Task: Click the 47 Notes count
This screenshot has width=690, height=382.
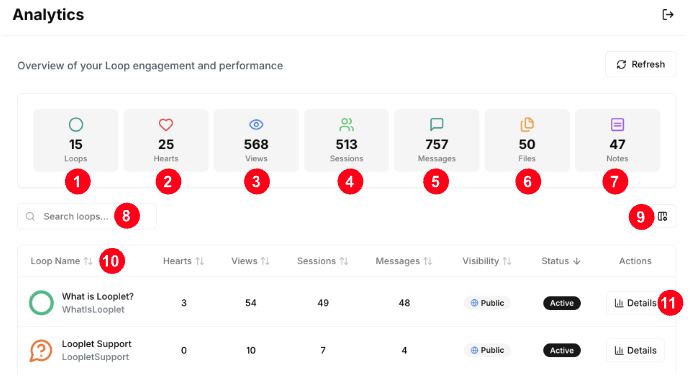Action: pos(617,144)
